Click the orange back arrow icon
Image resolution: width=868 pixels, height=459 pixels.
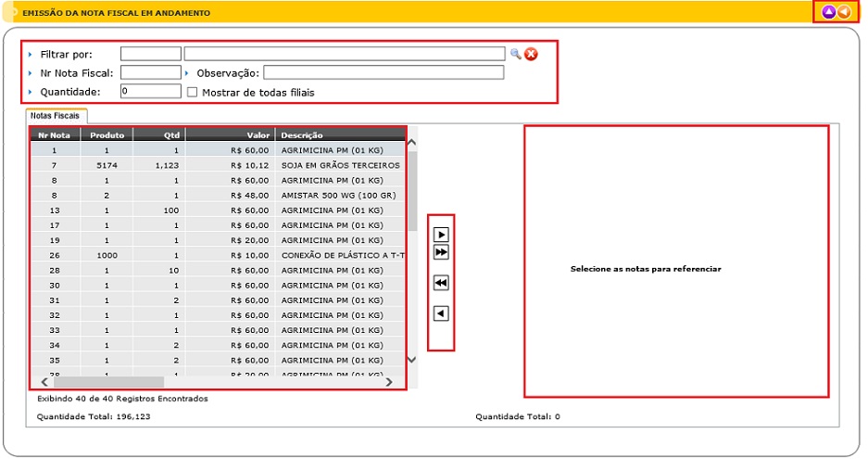pos(844,13)
